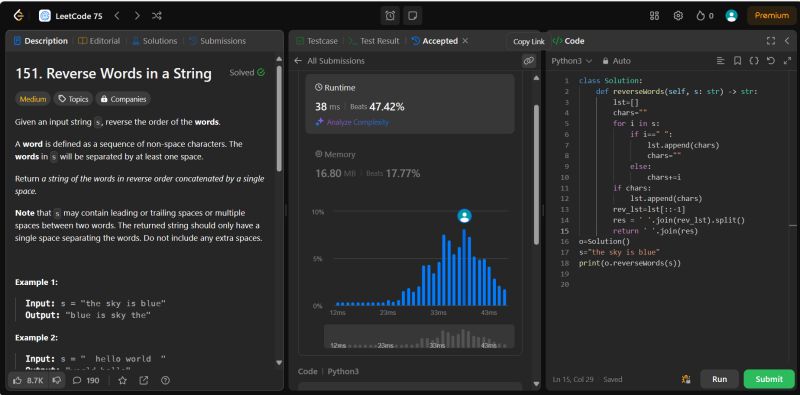Copy submission link icon

coord(529,61)
